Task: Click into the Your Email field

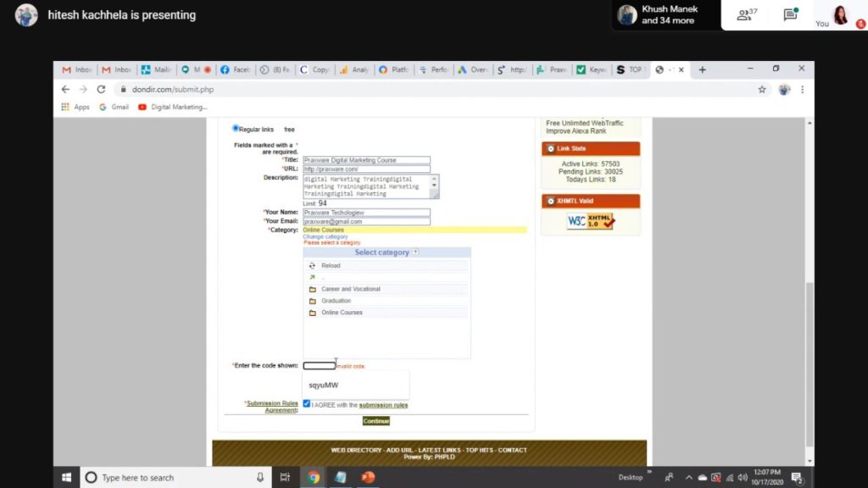Action: (366, 221)
